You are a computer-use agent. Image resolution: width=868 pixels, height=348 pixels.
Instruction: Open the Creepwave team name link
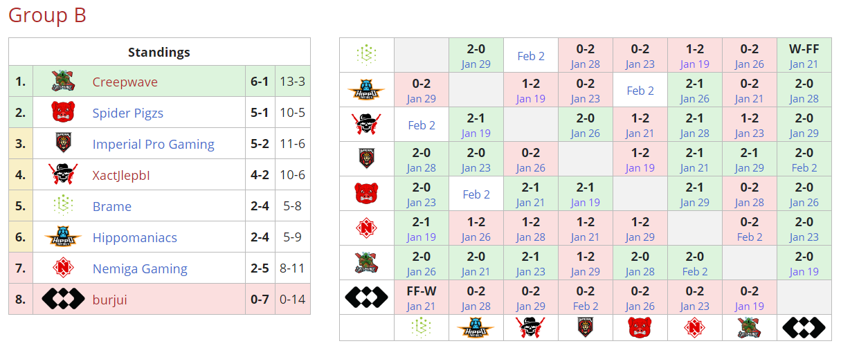click(125, 82)
